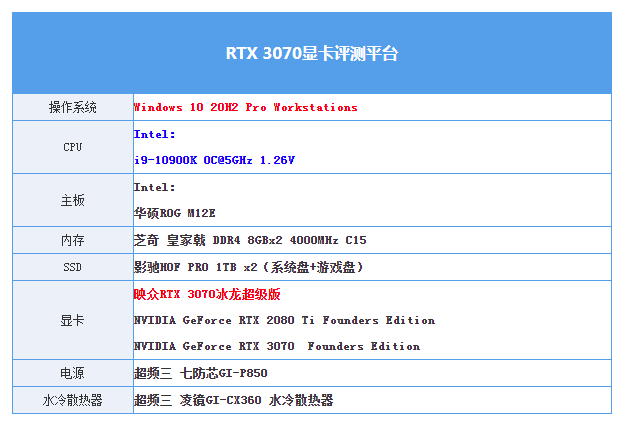Select the '显卡' row label
This screenshot has width=623, height=424.
tap(73, 320)
